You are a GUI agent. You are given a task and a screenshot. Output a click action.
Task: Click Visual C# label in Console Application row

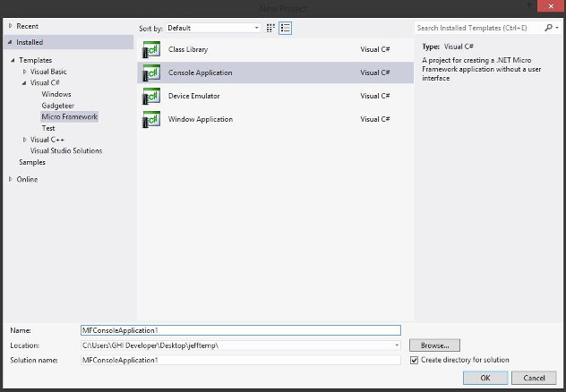pyautogui.click(x=375, y=72)
